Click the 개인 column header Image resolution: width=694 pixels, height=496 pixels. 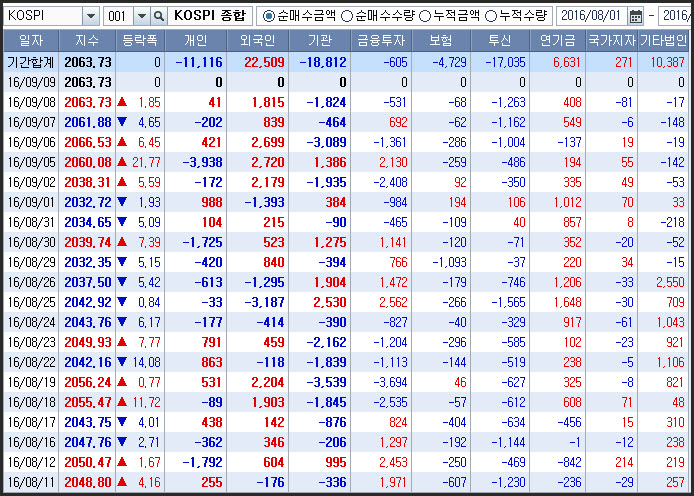coord(196,41)
